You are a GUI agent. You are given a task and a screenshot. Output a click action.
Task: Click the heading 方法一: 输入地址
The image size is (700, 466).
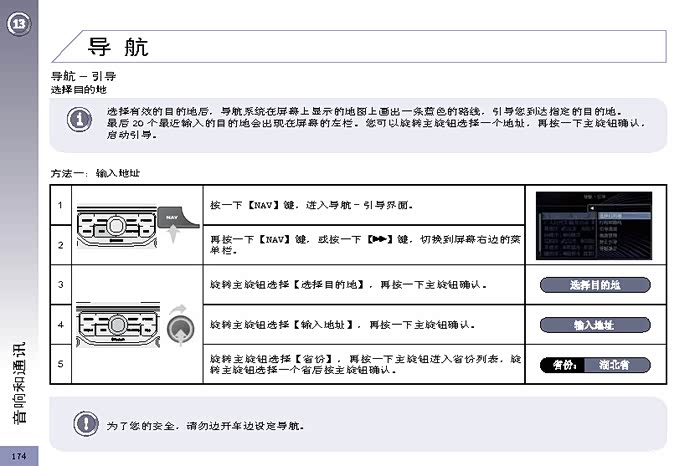(x=95, y=173)
